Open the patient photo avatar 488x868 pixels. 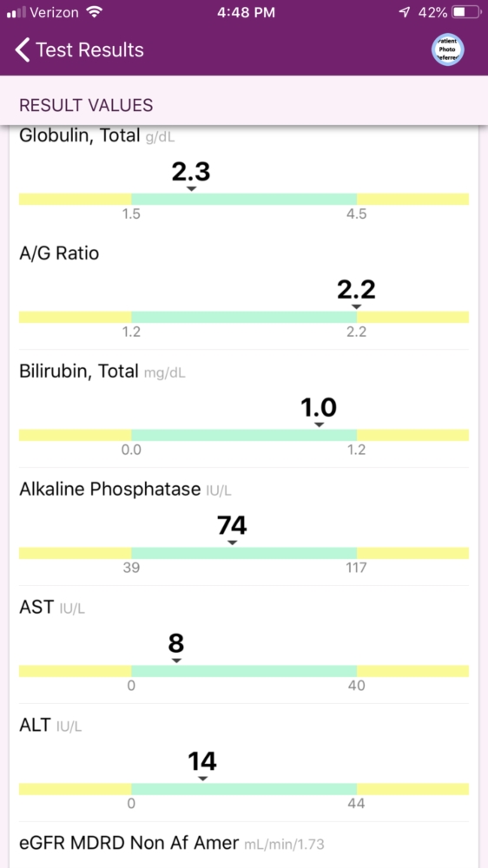coord(447,49)
